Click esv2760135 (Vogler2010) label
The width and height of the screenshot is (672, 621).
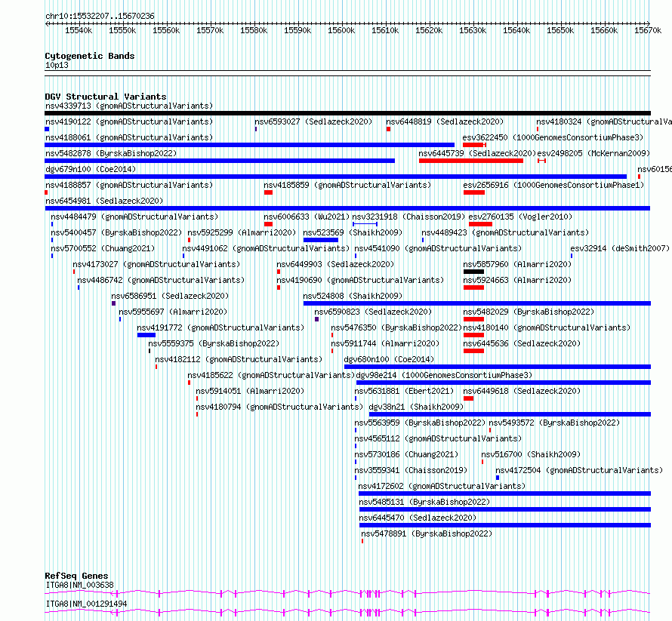[x=520, y=217]
